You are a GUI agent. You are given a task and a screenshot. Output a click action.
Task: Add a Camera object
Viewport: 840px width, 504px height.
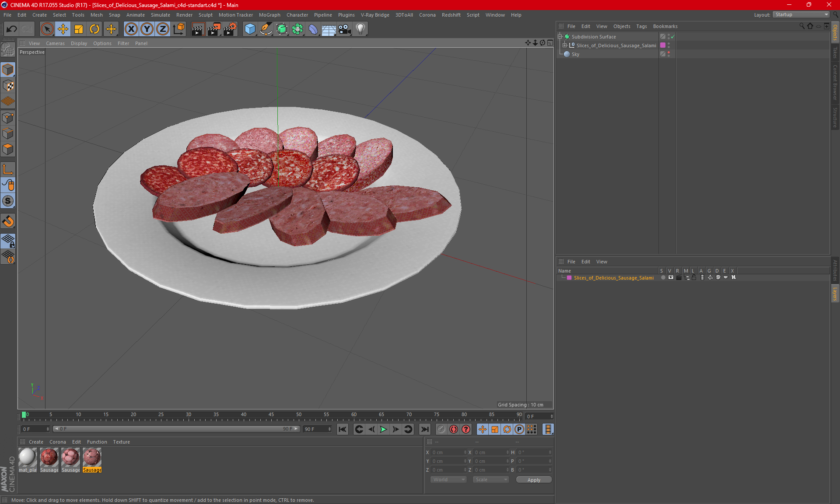click(x=345, y=29)
